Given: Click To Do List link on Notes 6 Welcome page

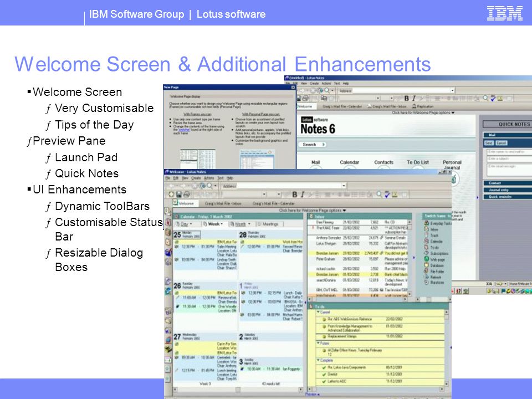Looking at the screenshot, I should pyautogui.click(x=418, y=162).
